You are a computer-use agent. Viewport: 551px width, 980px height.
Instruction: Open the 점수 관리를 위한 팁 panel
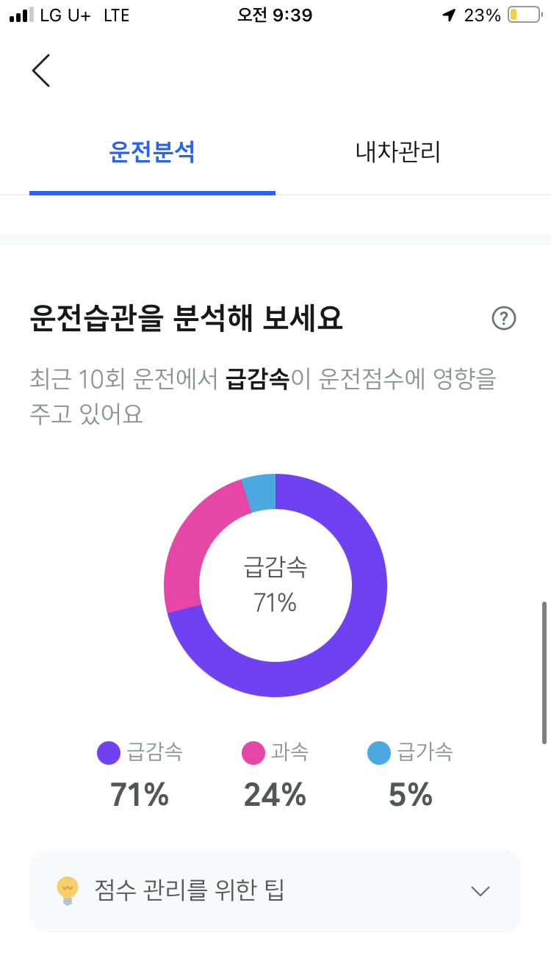tap(275, 891)
